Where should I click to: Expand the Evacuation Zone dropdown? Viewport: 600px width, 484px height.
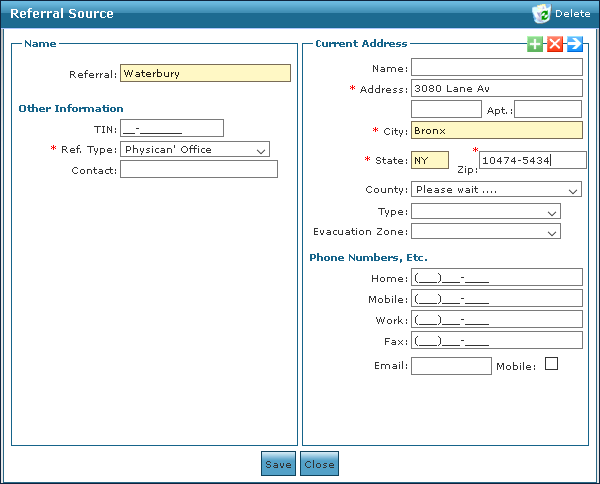pyautogui.click(x=486, y=231)
